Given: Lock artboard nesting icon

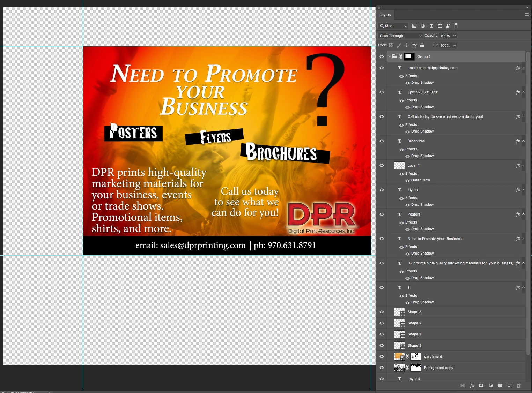Looking at the screenshot, I should [x=414, y=45].
